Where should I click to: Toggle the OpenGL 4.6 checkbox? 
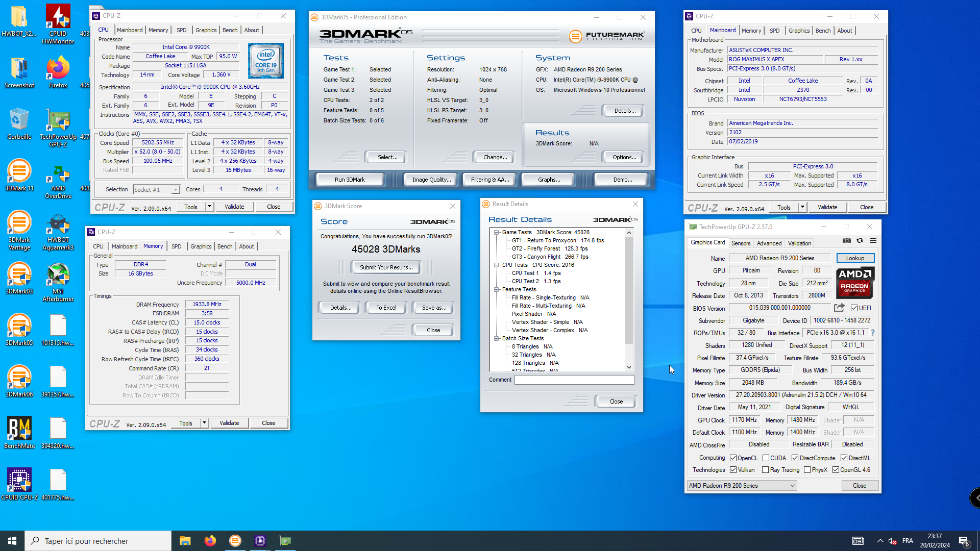tap(836, 469)
